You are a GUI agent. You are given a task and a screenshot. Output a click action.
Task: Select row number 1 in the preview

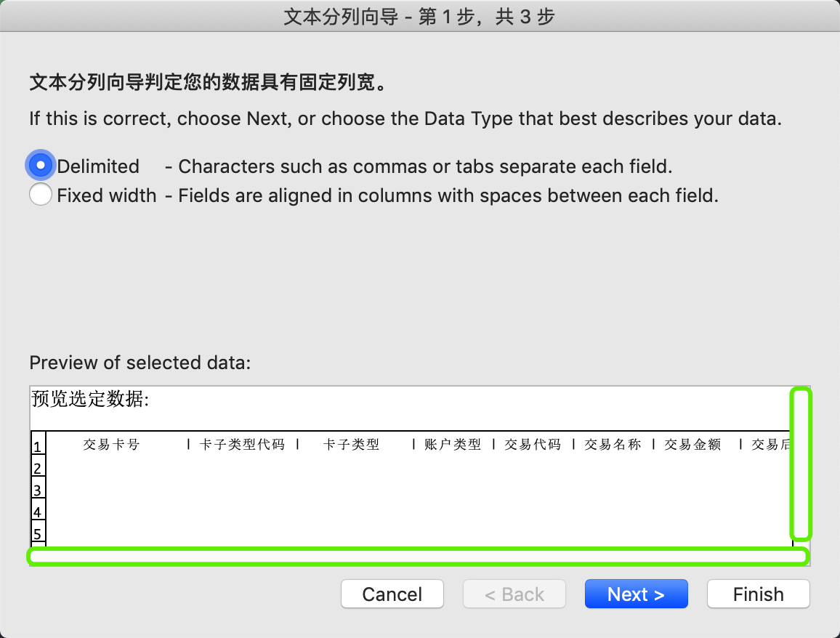(38, 445)
